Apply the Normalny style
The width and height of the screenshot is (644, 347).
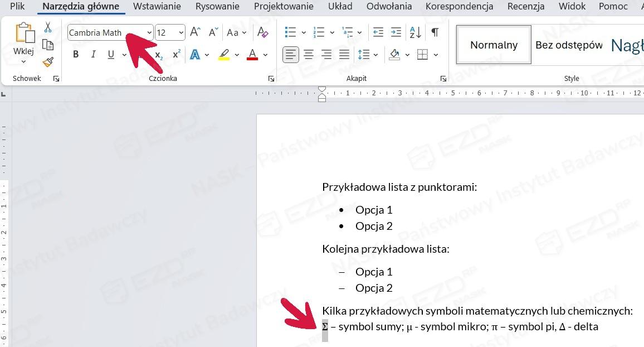click(x=494, y=45)
